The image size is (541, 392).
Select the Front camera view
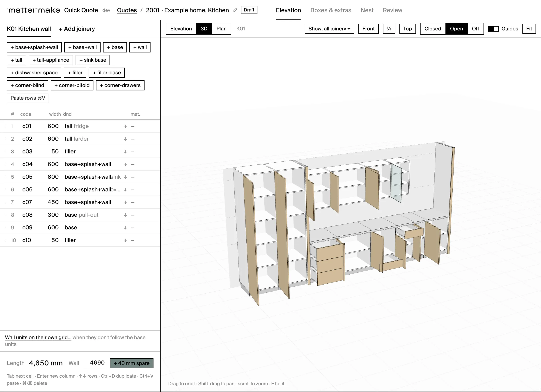tap(368, 29)
